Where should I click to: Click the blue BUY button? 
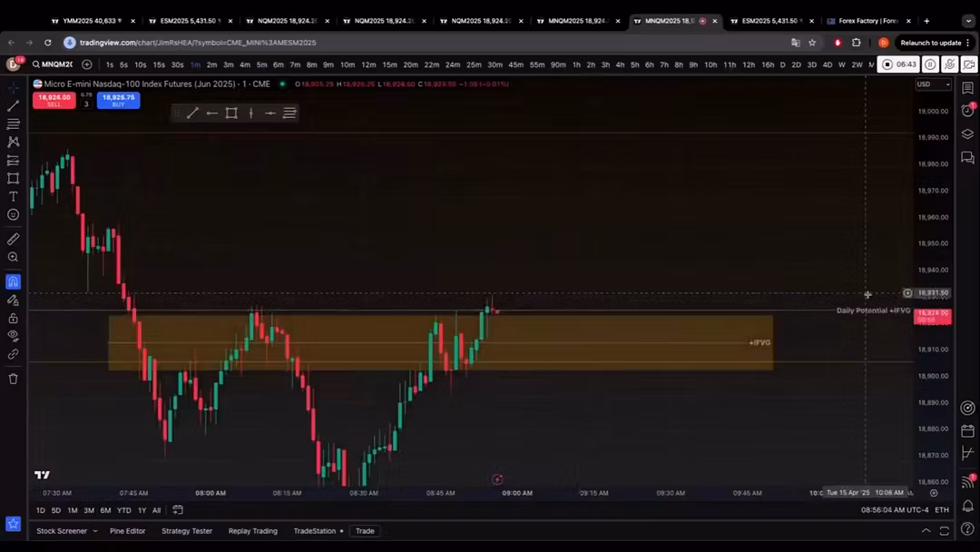coord(119,100)
